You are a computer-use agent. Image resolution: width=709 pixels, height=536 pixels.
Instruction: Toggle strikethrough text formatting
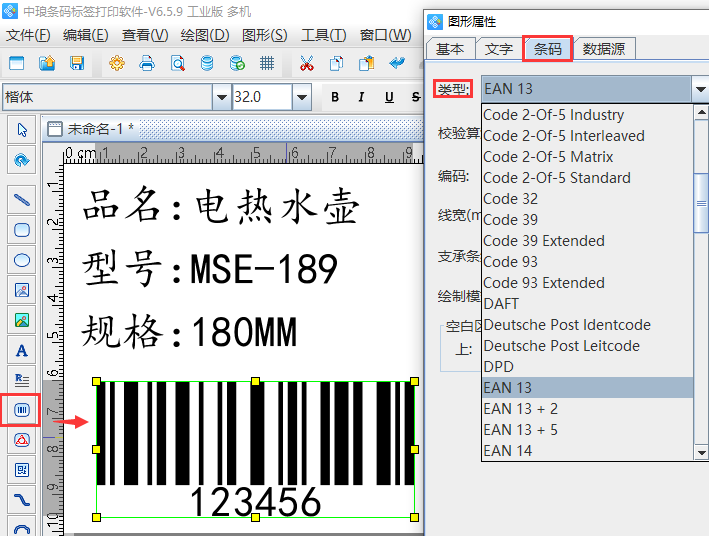pyautogui.click(x=416, y=97)
